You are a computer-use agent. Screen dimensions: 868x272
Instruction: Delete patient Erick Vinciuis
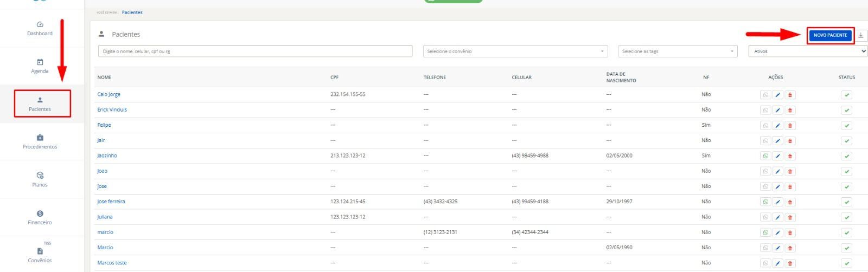click(790, 110)
